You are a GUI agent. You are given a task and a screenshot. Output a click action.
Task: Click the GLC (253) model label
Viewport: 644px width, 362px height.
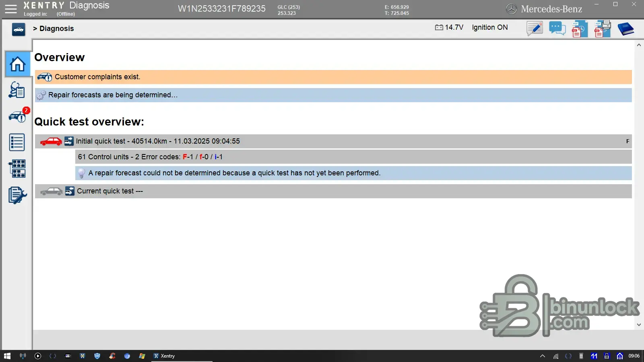[289, 7]
